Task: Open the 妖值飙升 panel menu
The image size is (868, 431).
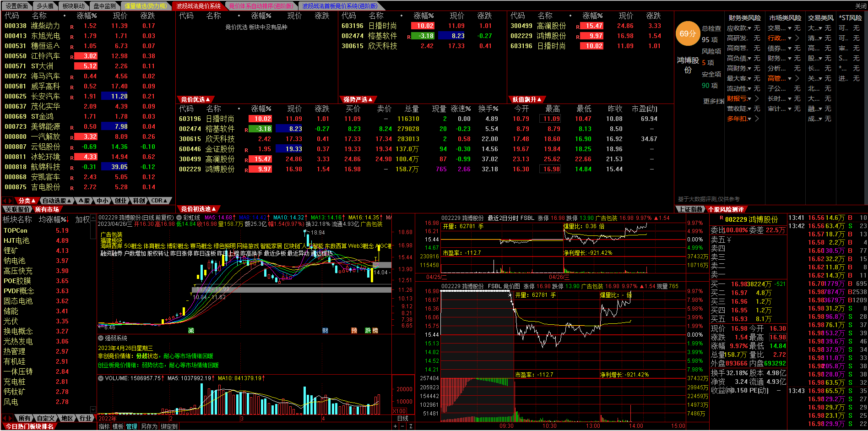Action: (527, 99)
